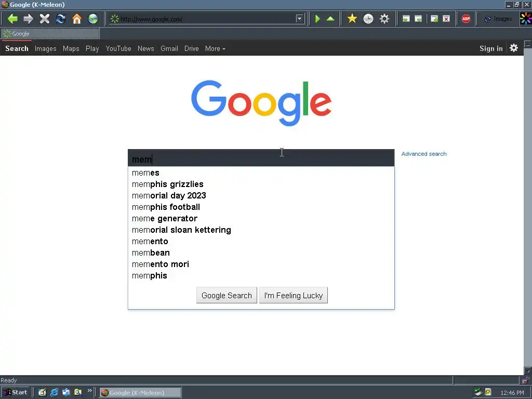532x399 pixels.
Task: Click the address bar showing google.com
Action: coord(207,19)
